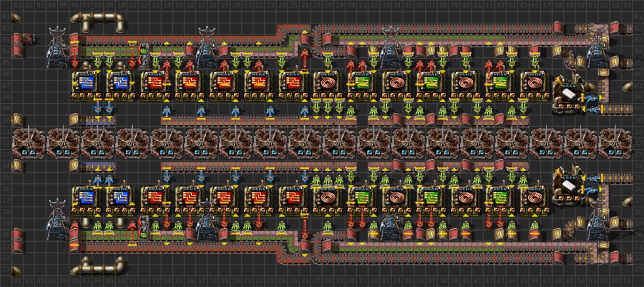644x287 pixels.
Task: Select pipe-to-ground at column 01 row 01
Action: 17,18
